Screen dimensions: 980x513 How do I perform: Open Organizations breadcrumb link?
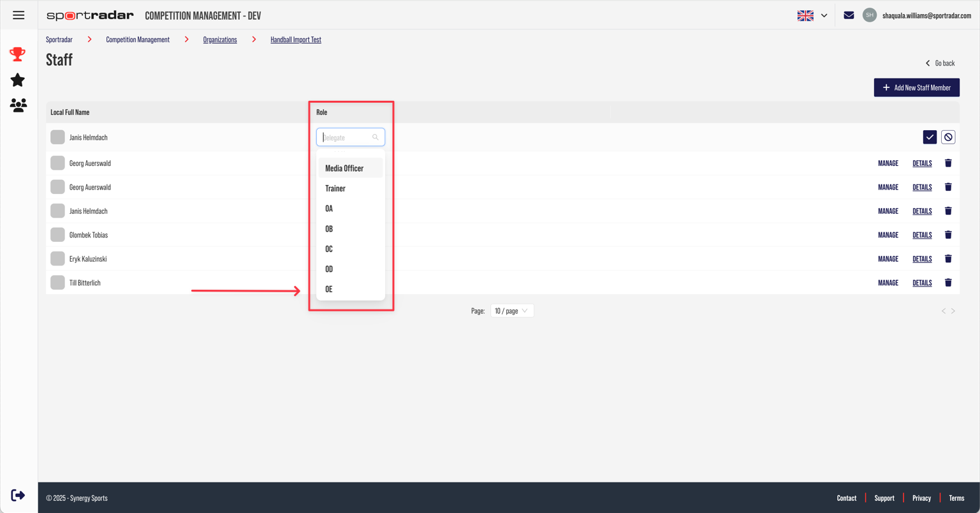[220, 40]
